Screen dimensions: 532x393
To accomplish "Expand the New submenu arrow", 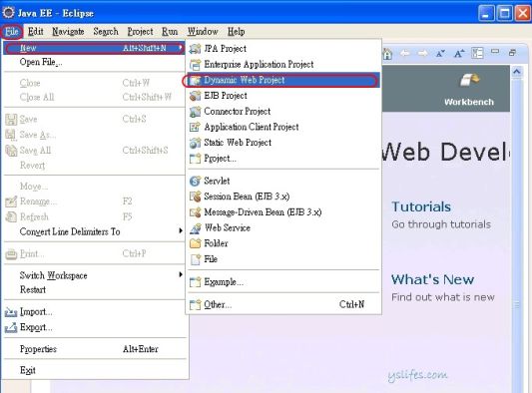I will (181, 48).
